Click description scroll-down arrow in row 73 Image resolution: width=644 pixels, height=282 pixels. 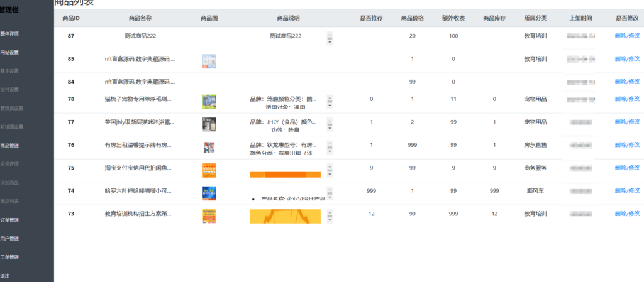coord(330,220)
